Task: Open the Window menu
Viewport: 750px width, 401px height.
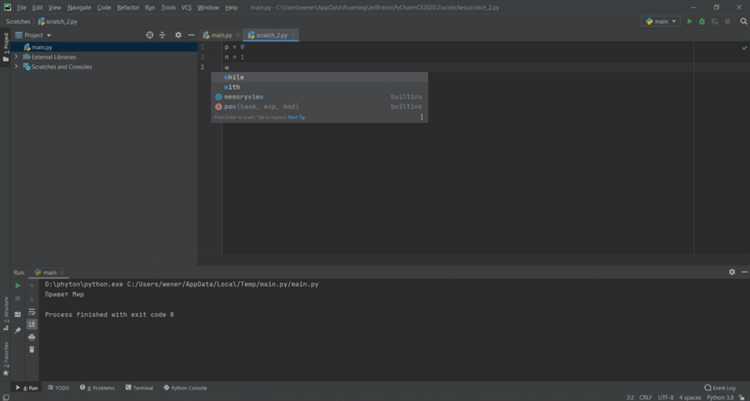Action: (208, 8)
